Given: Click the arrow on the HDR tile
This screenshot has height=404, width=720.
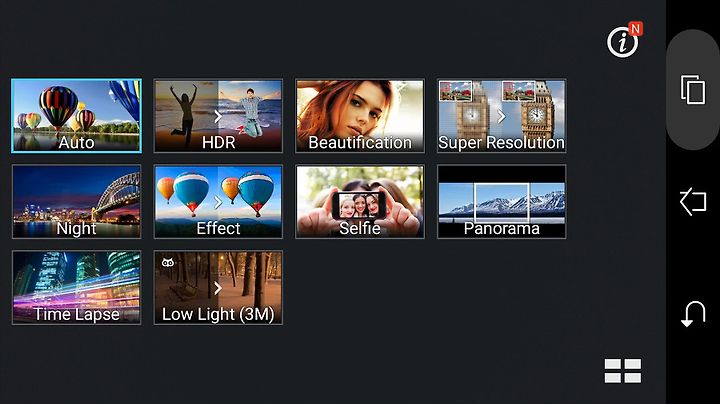Looking at the screenshot, I should tap(218, 116).
